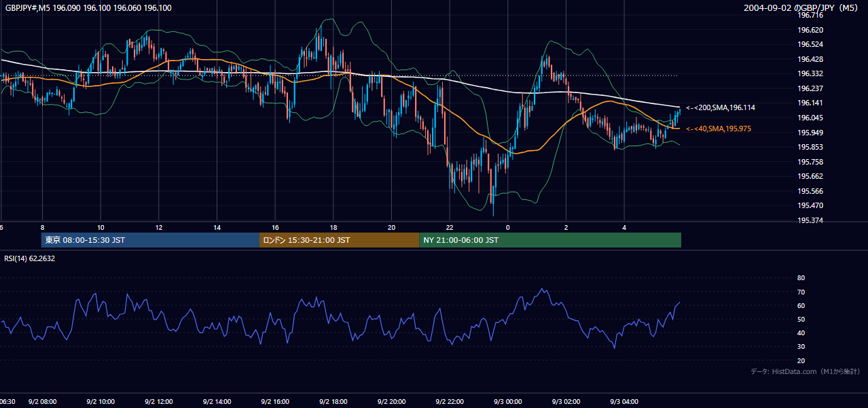Click the 40 SMA 195.975 label
868x408 pixels.
click(718, 129)
